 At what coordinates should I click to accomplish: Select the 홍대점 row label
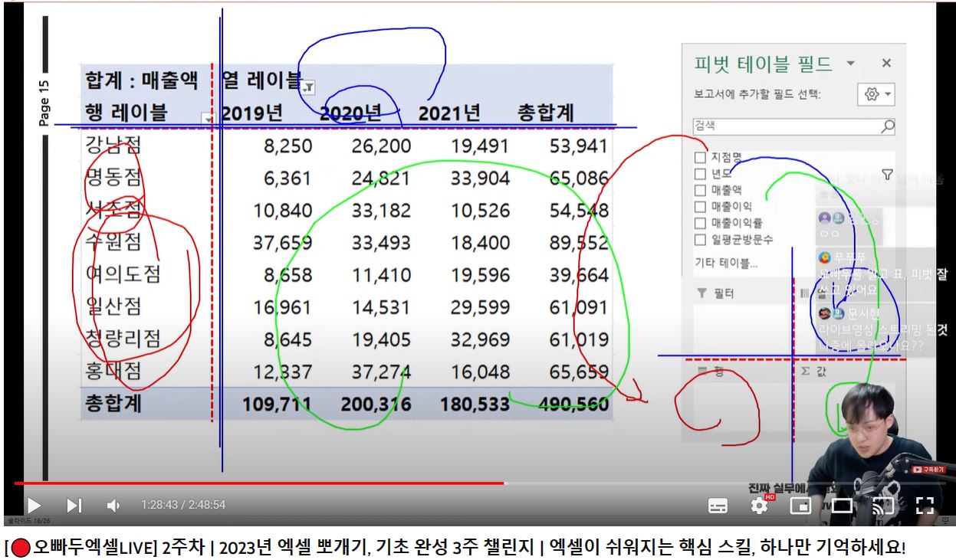tap(113, 372)
